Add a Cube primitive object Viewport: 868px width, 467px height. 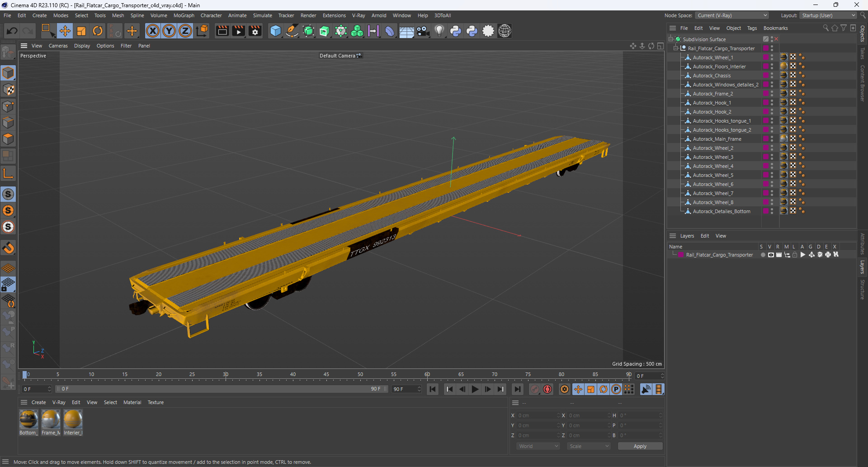pos(275,31)
